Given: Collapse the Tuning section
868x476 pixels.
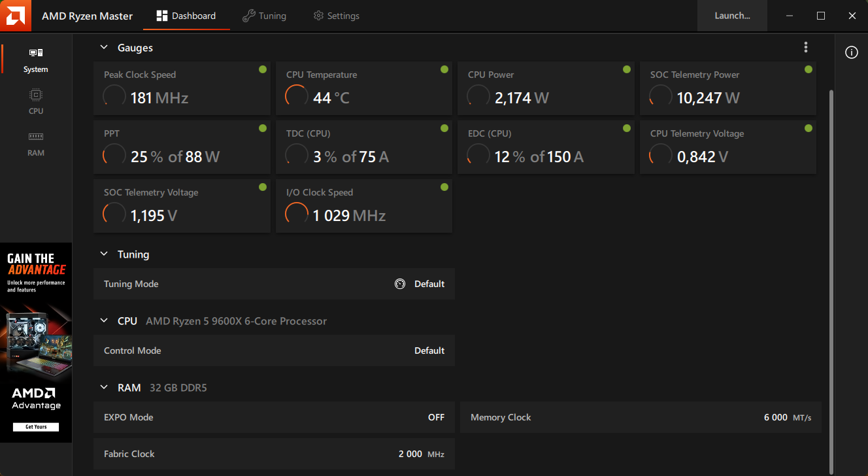Looking at the screenshot, I should click(104, 254).
